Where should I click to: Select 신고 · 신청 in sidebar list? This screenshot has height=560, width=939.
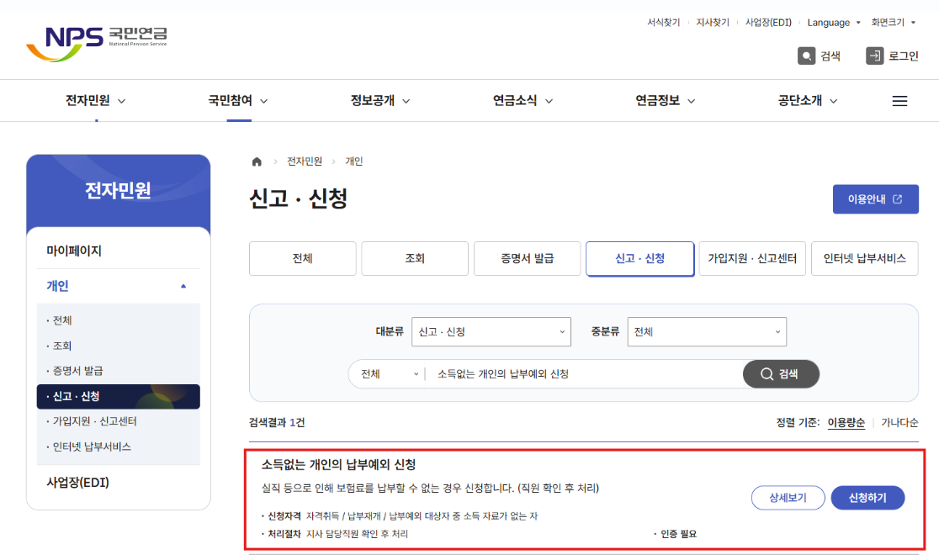pyautogui.click(x=118, y=396)
